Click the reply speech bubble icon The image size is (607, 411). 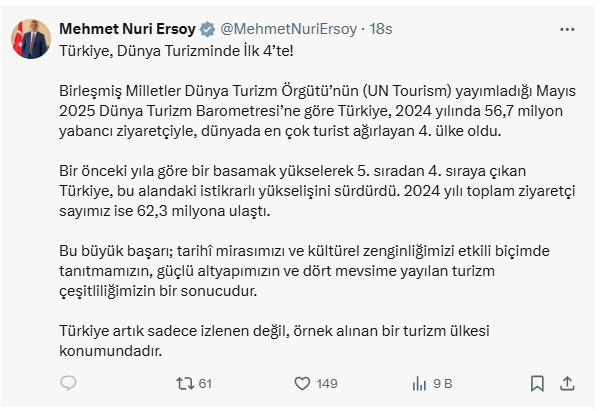pyautogui.click(x=69, y=382)
